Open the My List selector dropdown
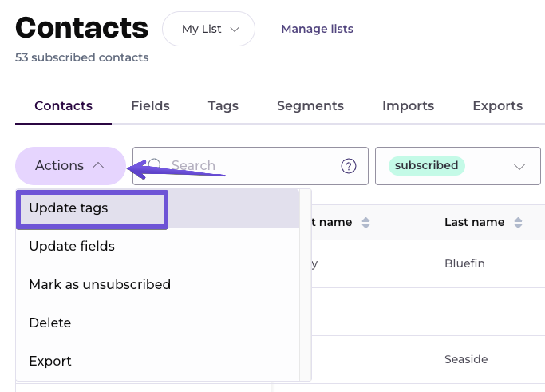 tap(209, 29)
